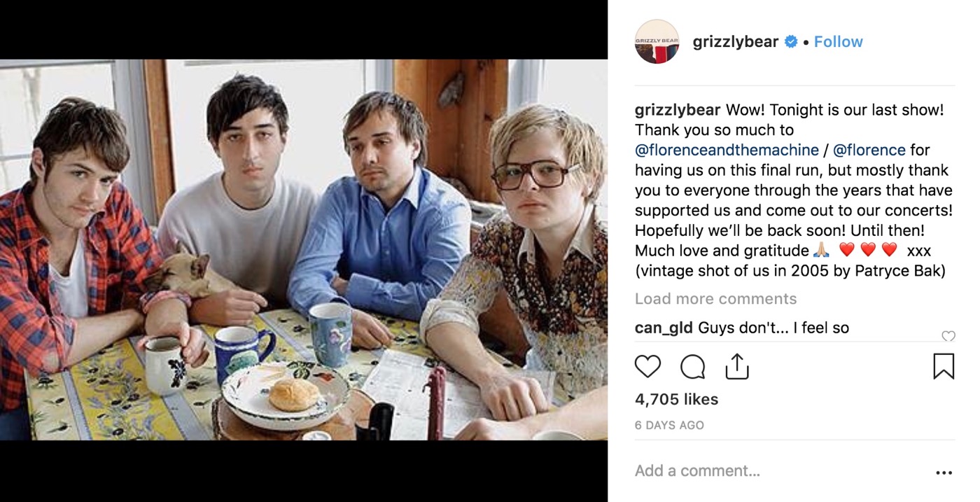The height and width of the screenshot is (502, 980).
Task: Click the band photo at the table
Action: click(304, 250)
